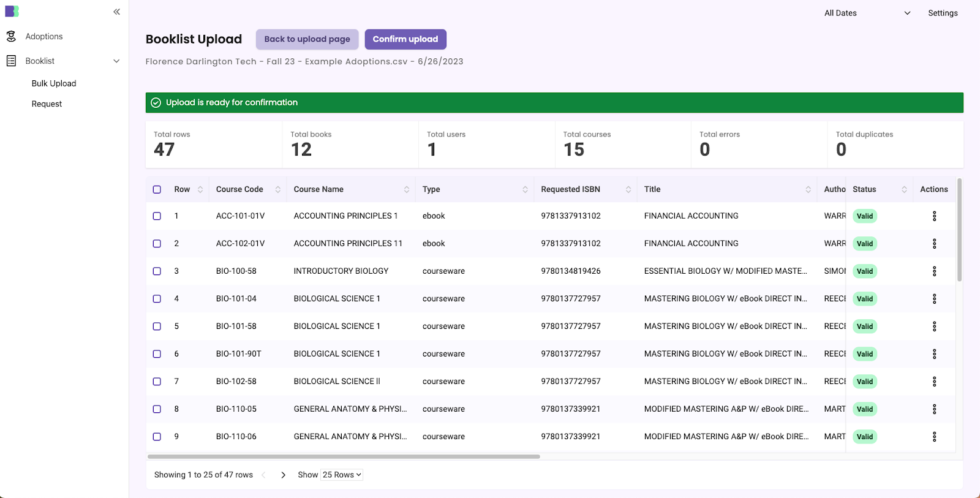The height and width of the screenshot is (498, 980).
Task: Select checkbox for row 6 BIO-101-90T
Action: (157, 354)
